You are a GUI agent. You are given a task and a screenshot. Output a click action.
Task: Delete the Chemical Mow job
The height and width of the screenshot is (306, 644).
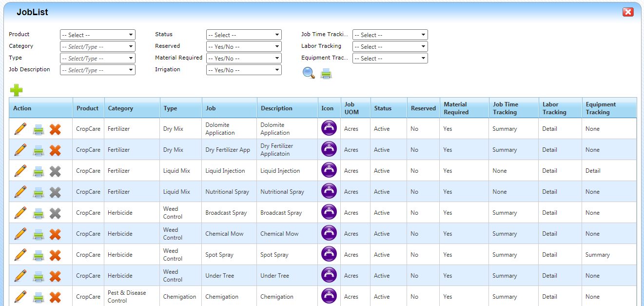(x=55, y=234)
